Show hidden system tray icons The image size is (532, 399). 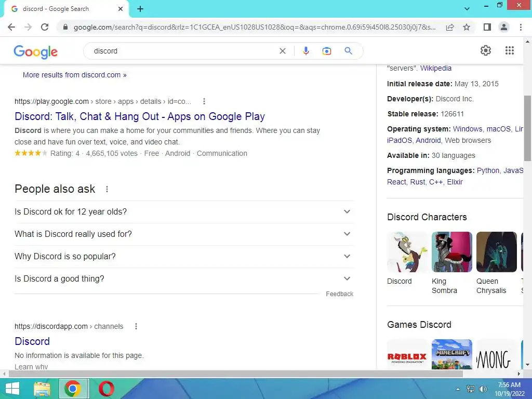[x=458, y=389]
